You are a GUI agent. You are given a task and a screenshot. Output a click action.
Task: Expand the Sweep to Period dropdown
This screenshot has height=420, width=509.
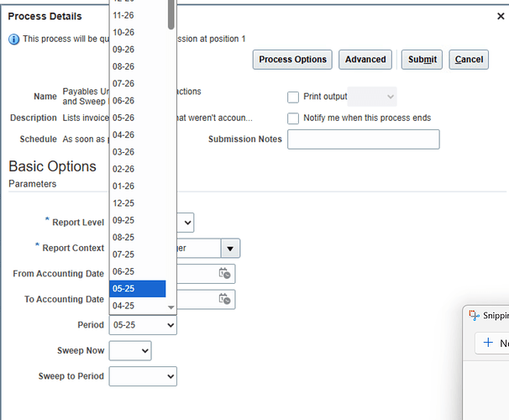click(x=143, y=376)
